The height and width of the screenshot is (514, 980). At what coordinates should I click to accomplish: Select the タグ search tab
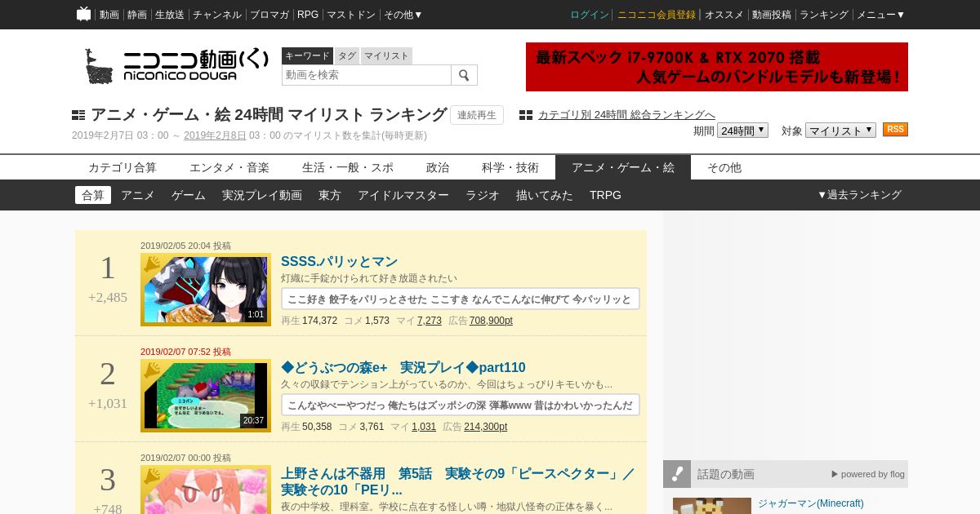click(x=347, y=55)
